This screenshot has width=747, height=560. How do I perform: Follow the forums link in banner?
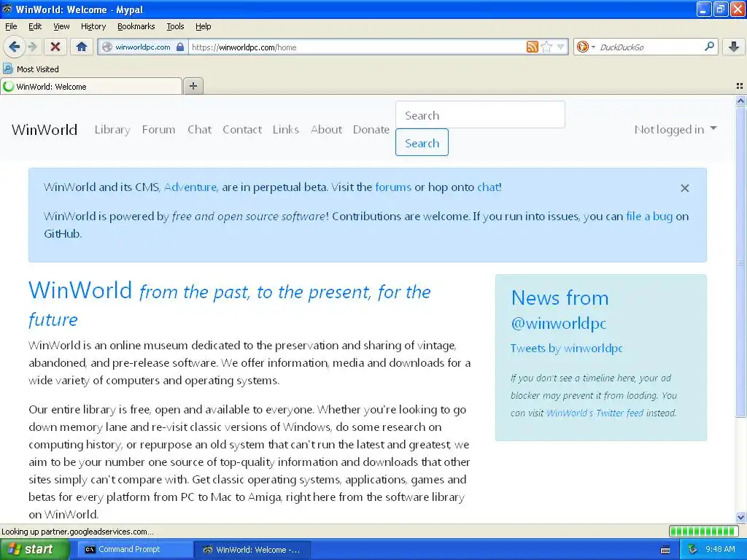393,187
